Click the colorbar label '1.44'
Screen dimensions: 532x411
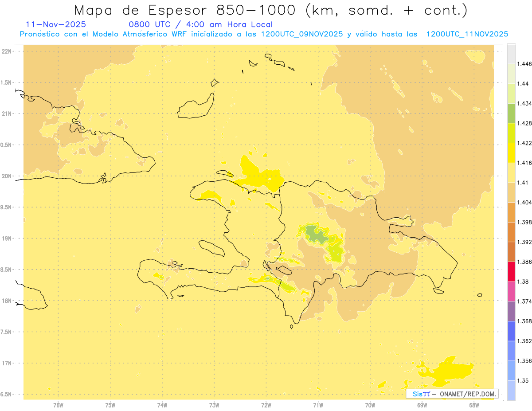coord(524,84)
